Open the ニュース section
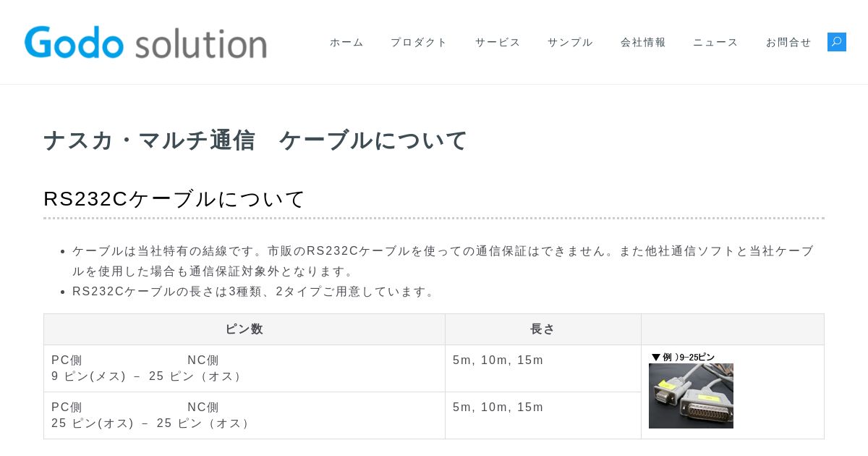The image size is (868, 456). click(715, 42)
